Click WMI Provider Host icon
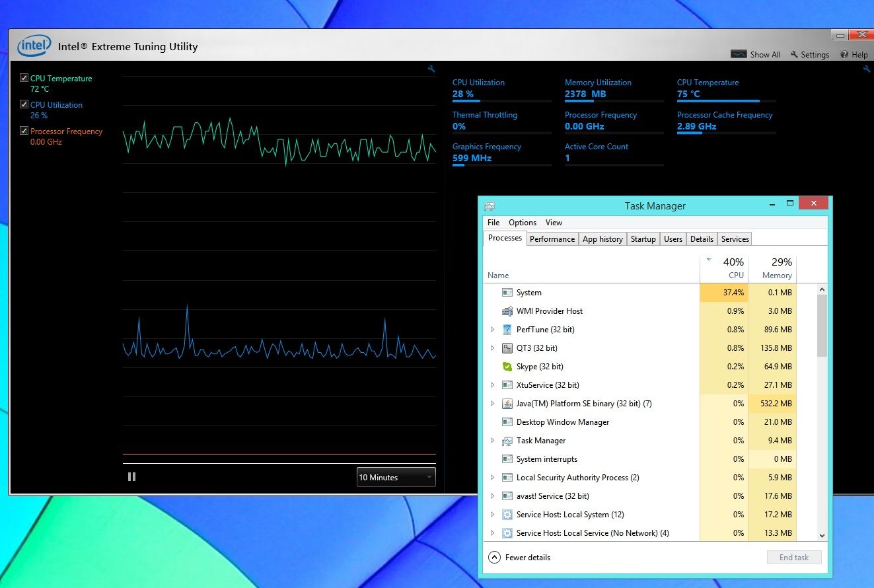Image resolution: width=874 pixels, height=588 pixels. tap(507, 311)
